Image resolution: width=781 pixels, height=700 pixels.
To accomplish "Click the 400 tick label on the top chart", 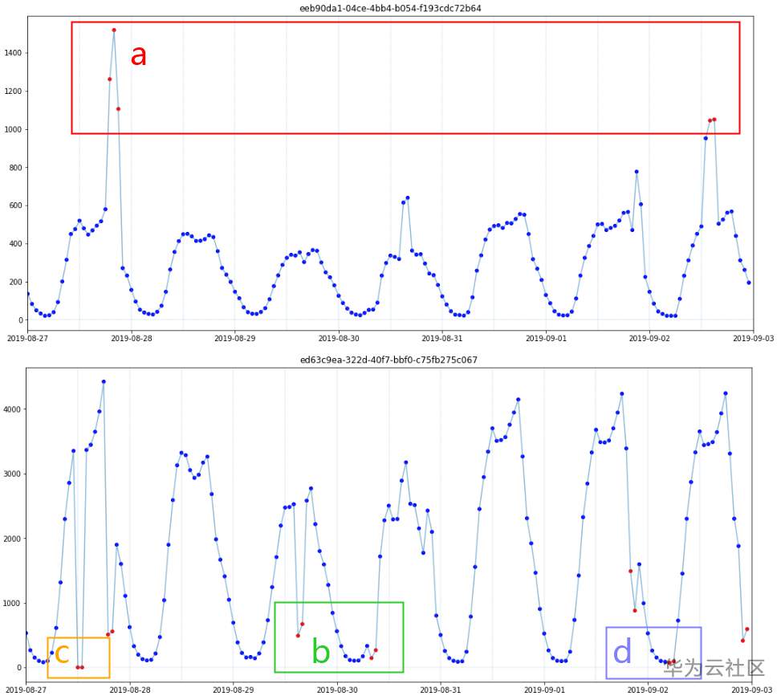I will pos(15,243).
